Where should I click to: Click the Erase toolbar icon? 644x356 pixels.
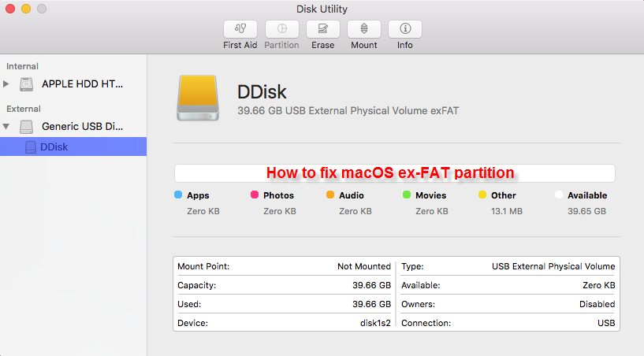coord(323,28)
